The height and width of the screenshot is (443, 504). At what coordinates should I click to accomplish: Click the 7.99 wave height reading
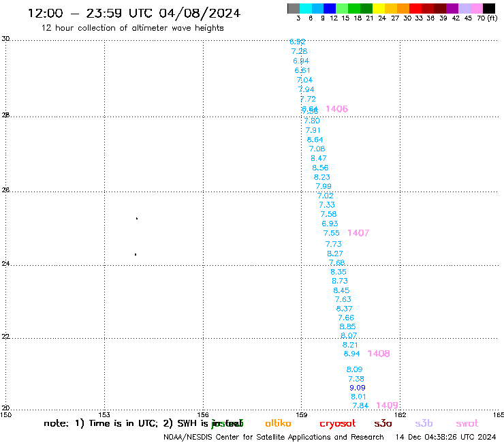click(x=324, y=187)
